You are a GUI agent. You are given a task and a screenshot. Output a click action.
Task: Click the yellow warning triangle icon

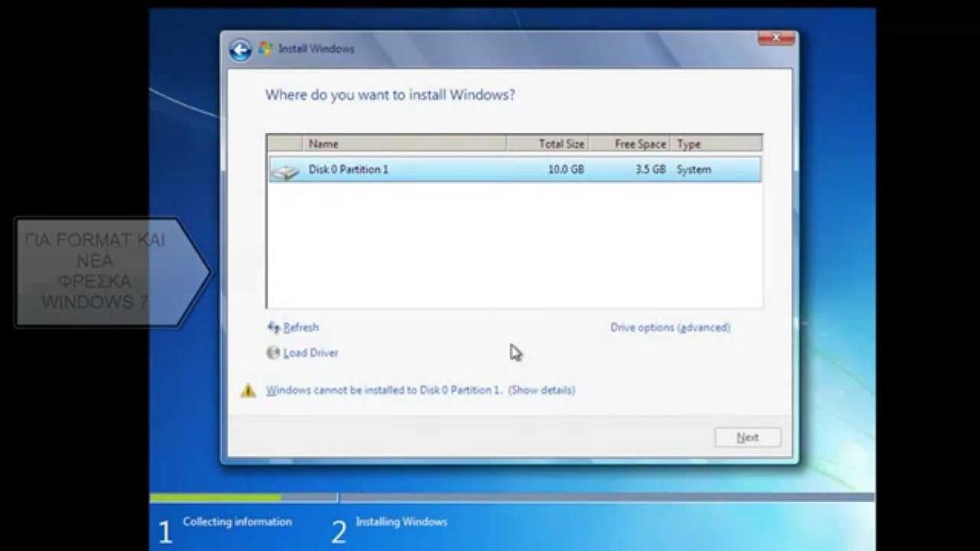click(248, 390)
